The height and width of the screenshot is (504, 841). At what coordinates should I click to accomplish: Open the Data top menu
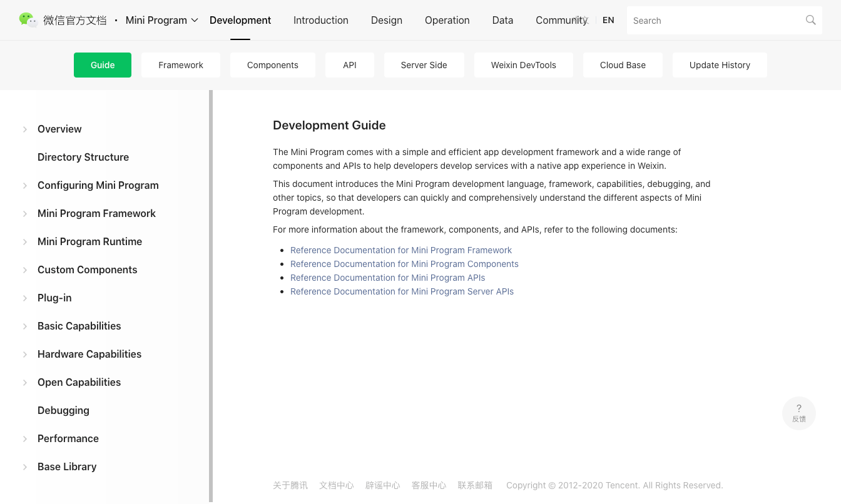pos(502,20)
